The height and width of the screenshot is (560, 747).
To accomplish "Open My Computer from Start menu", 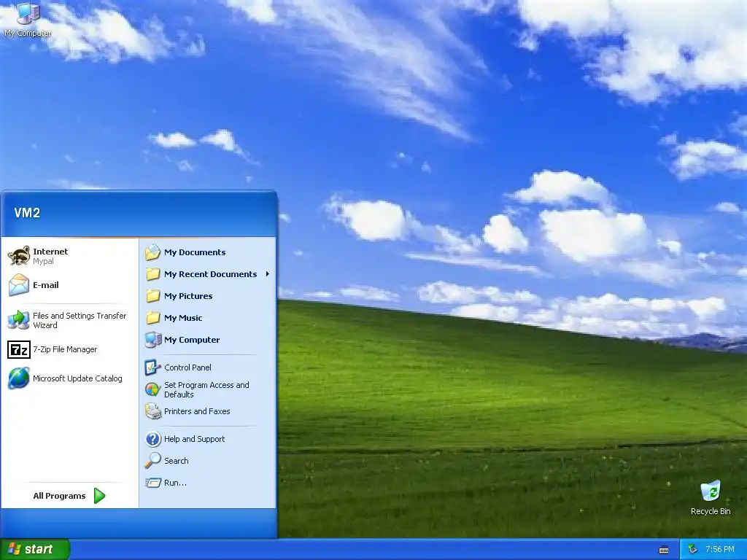I will pyautogui.click(x=208, y=340).
